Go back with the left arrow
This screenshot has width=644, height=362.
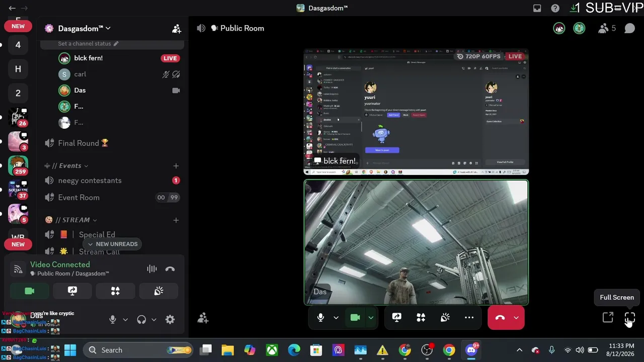point(12,8)
